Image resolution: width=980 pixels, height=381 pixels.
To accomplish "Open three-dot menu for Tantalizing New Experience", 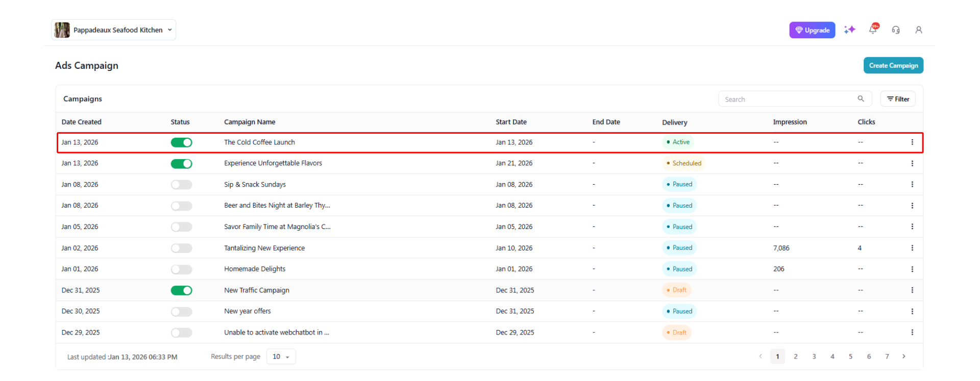I will (912, 248).
